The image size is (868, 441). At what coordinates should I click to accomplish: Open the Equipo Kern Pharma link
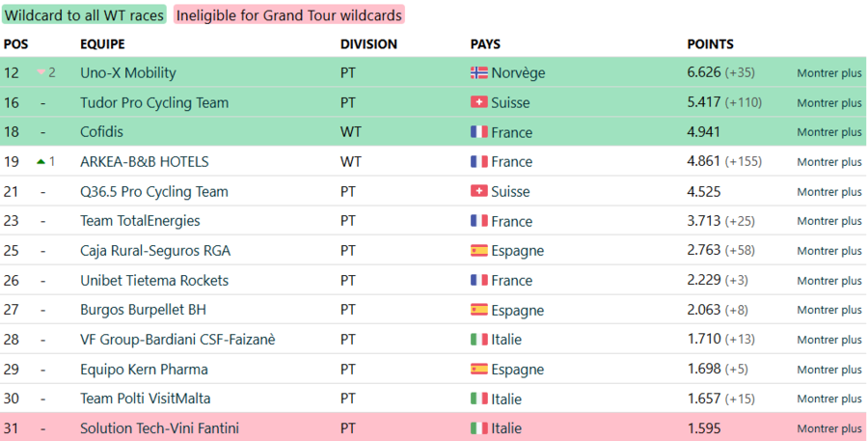(x=144, y=369)
